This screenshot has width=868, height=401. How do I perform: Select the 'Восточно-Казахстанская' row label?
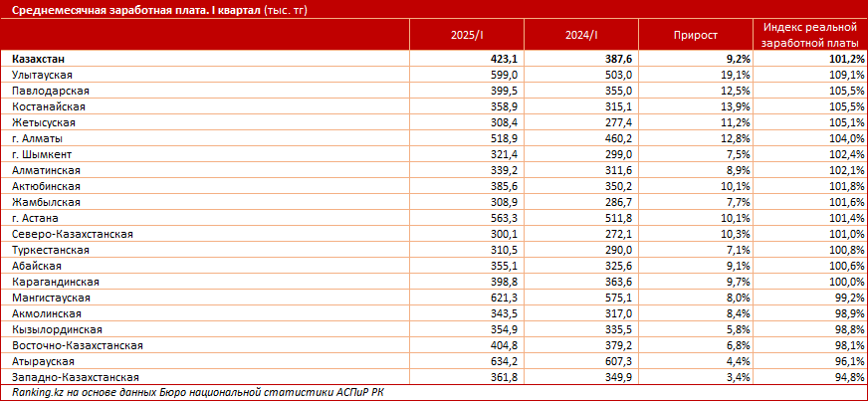pyautogui.click(x=77, y=345)
